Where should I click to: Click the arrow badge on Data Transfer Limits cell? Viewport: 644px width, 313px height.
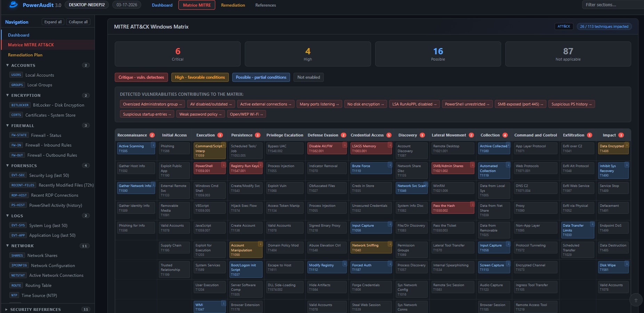(592, 224)
